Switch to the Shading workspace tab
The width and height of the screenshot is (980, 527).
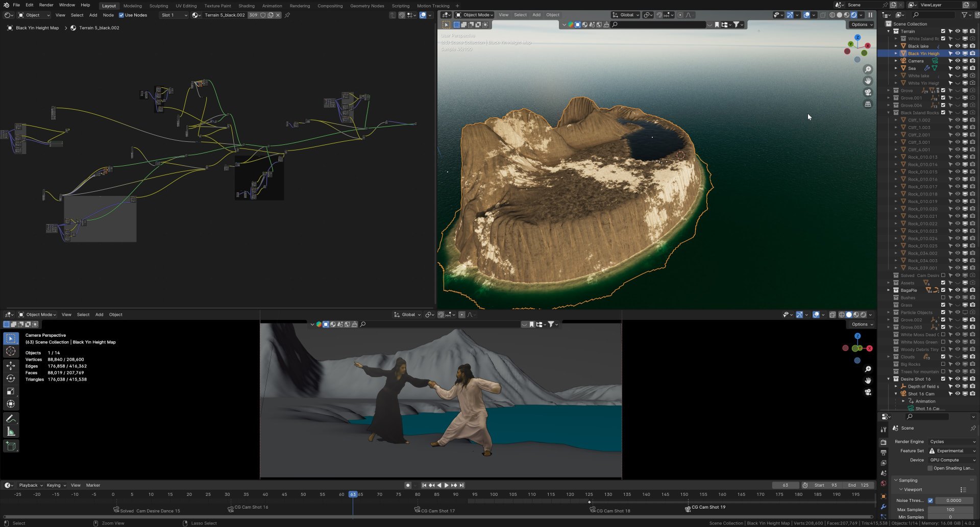247,6
